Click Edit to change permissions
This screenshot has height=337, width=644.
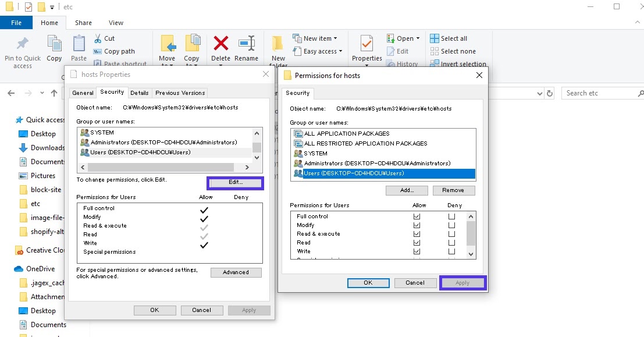tap(235, 183)
